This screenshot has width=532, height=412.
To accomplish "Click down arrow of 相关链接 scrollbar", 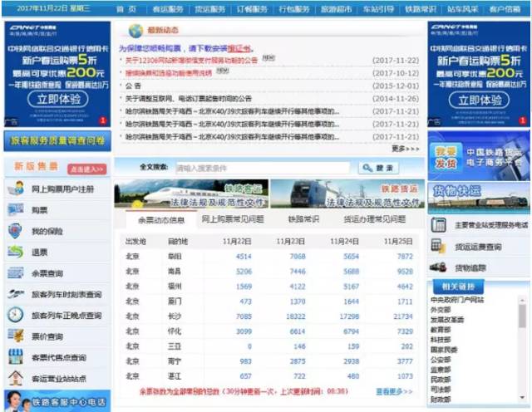I will 522,397.
